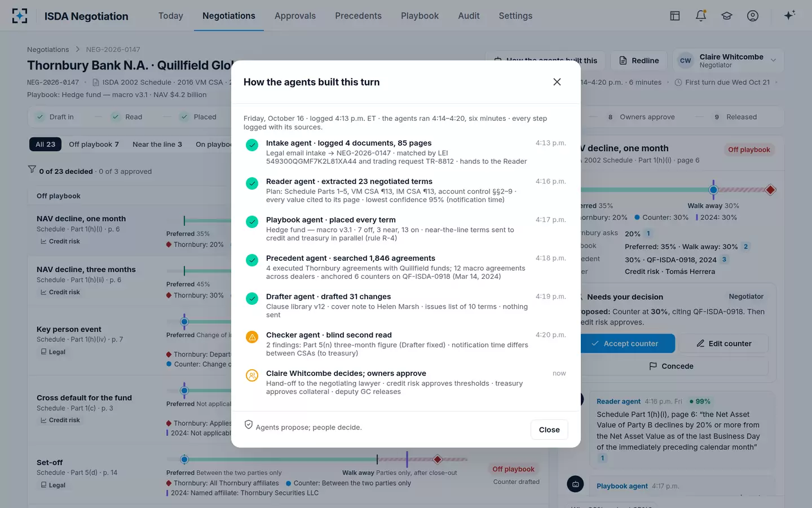Screen dimensions: 812x508
Task: Open the Precedents tab
Action: tap(358, 16)
